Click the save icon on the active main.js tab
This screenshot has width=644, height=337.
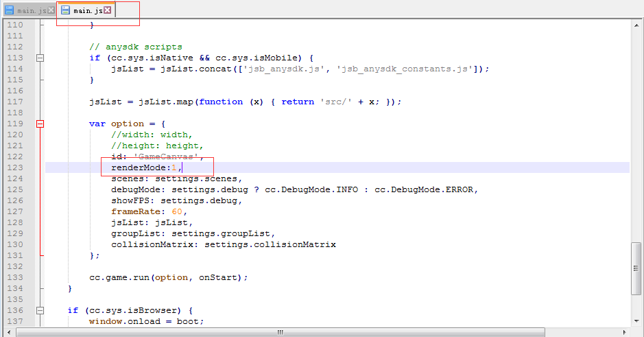point(65,10)
